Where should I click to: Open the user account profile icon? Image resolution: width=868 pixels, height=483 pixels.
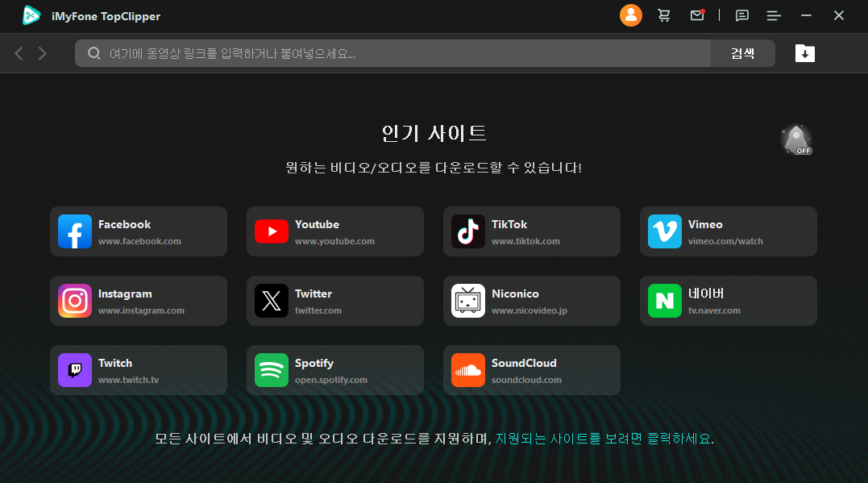pos(630,15)
